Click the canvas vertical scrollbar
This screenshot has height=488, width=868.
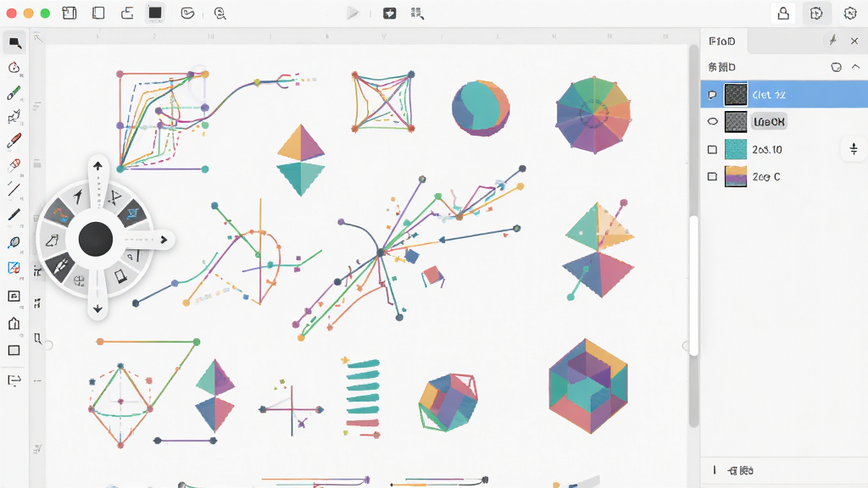click(693, 285)
